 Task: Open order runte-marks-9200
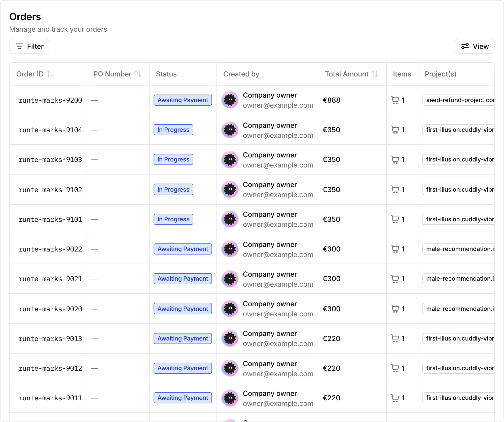[50, 100]
